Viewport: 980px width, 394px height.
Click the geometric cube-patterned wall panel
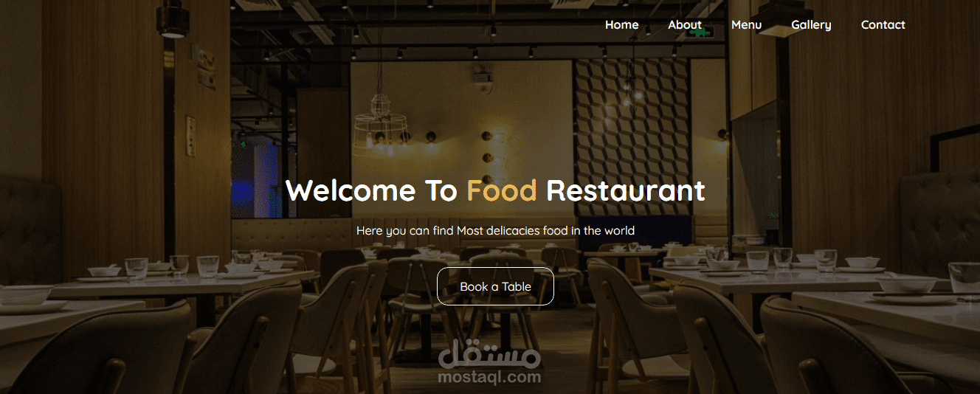(631, 137)
